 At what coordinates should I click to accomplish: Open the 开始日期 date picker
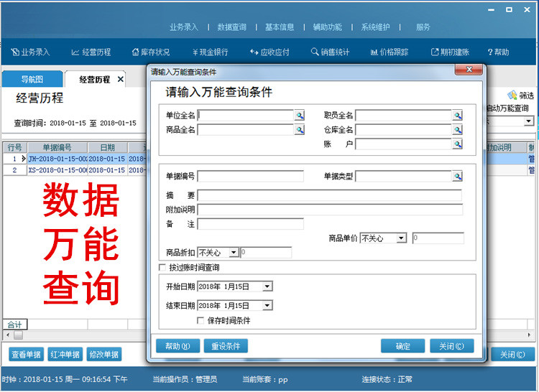click(x=267, y=286)
